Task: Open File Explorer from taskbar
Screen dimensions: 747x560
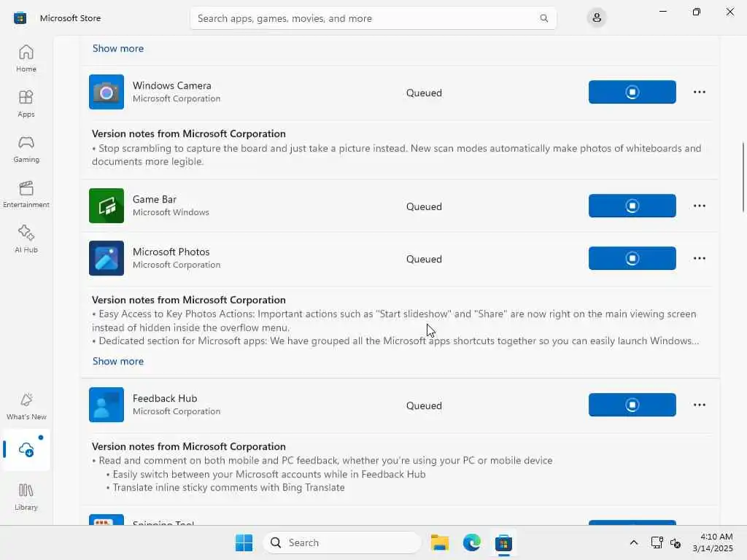Action: (440, 542)
